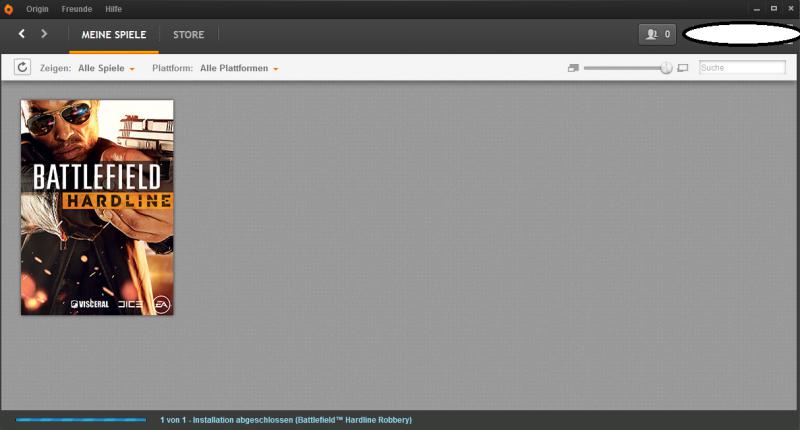Switch to the Meine Spiele tab
The image size is (800, 430).
(113, 34)
